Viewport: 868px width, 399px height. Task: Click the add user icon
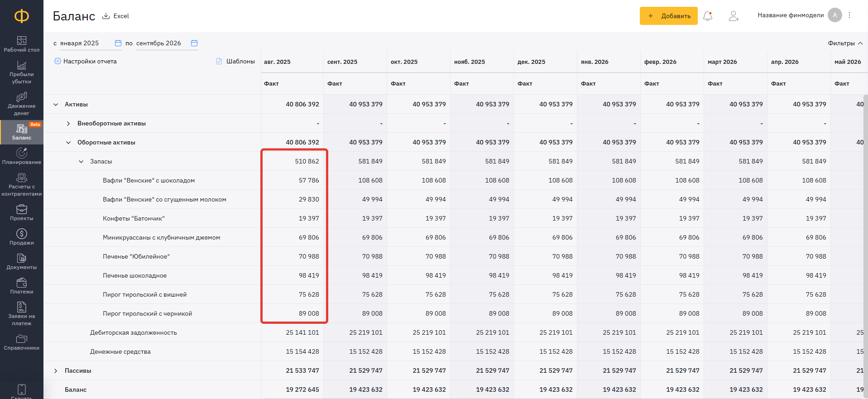(734, 16)
